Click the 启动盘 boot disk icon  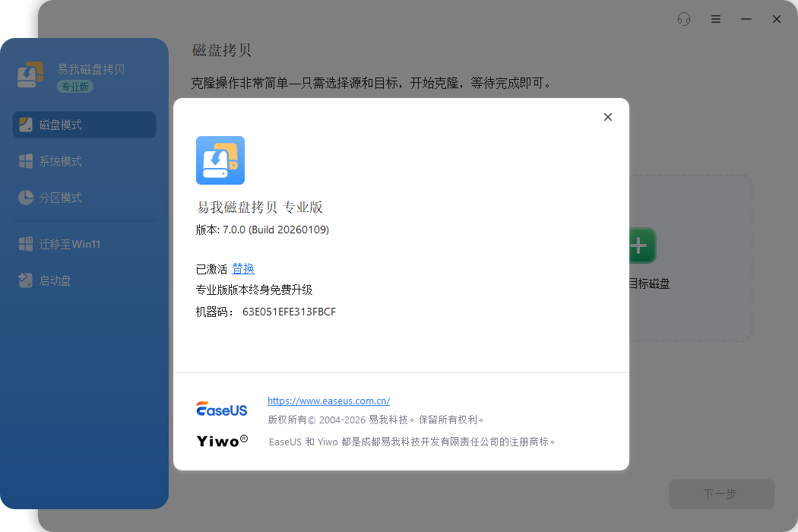point(26,280)
